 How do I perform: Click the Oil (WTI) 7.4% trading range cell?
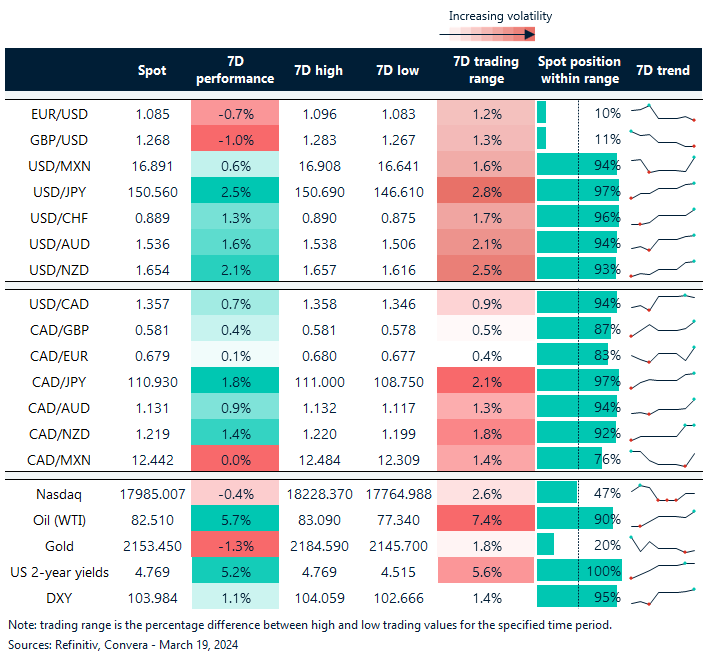coord(485,519)
